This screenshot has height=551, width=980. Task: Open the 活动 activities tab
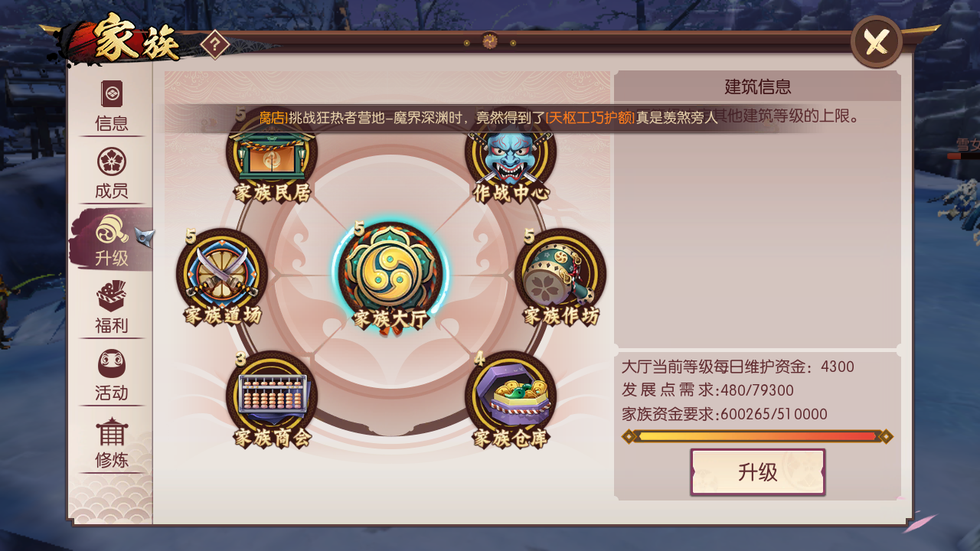(111, 375)
